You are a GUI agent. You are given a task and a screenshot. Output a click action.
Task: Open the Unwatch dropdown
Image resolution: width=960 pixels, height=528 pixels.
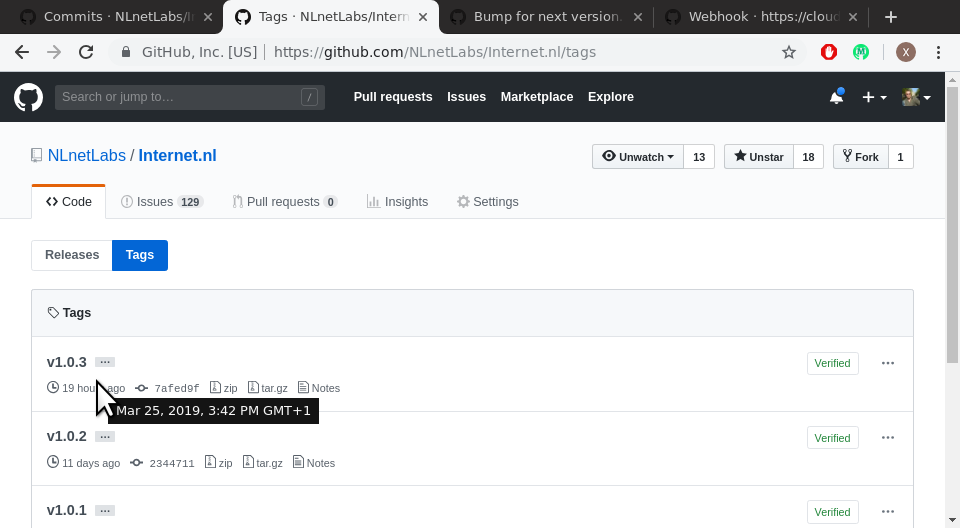[638, 157]
